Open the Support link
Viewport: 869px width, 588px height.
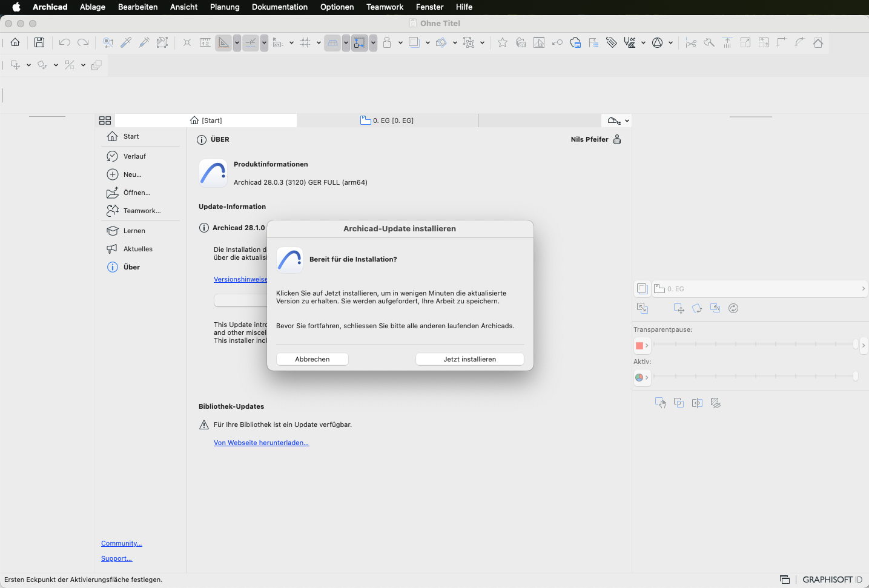(x=117, y=558)
